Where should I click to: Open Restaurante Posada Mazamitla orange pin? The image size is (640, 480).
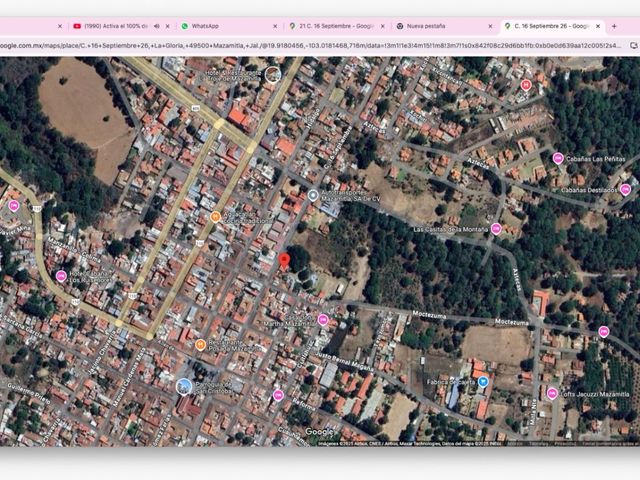coord(200,344)
